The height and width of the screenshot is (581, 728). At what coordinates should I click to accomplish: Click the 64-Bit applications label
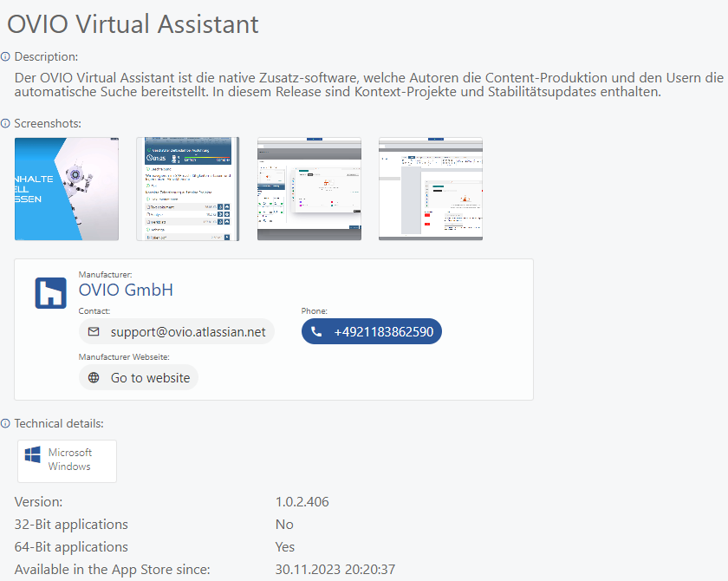71,547
